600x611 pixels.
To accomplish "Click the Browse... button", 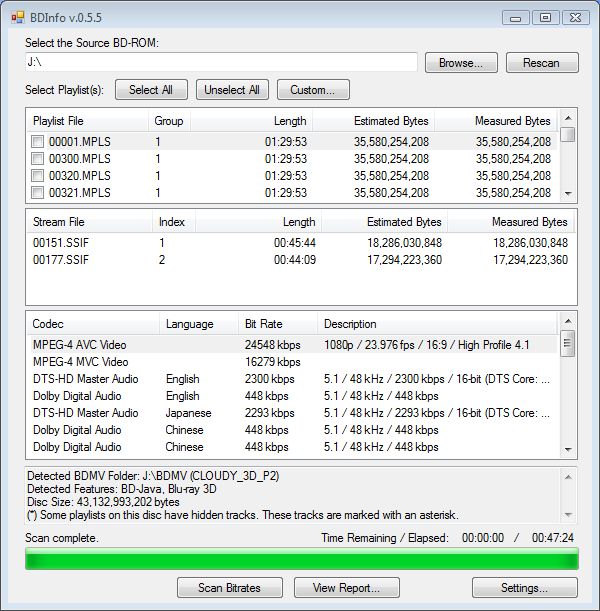I will pyautogui.click(x=461, y=63).
